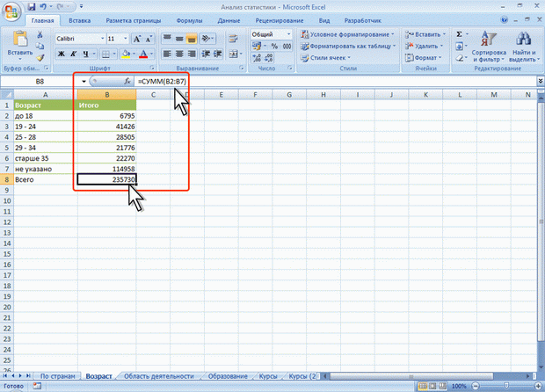Select entire sheet with corner button
Image resolution: width=545 pixels, height=392 pixels.
coord(7,94)
